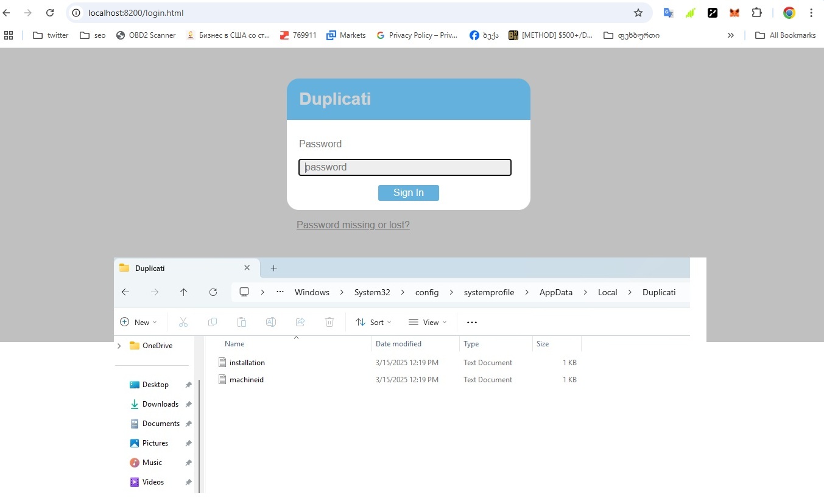The image size is (824, 504).
Task: Click the Copy icon in the toolbar
Action: (x=213, y=322)
